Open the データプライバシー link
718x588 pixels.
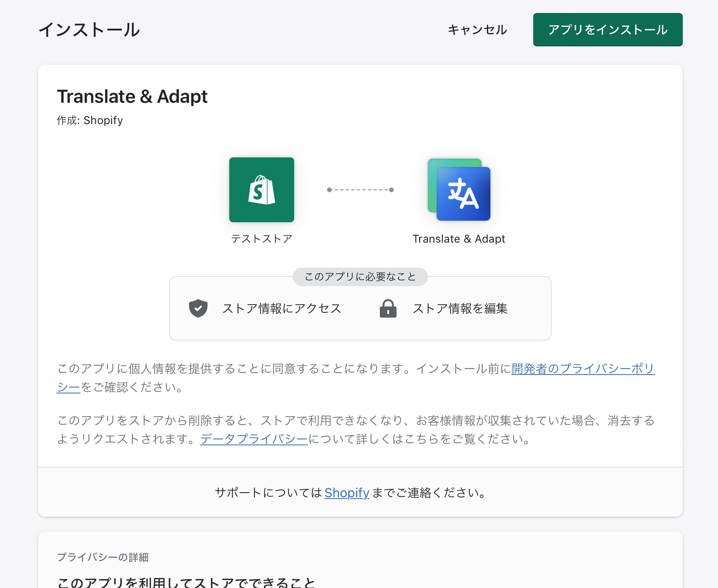coord(253,439)
